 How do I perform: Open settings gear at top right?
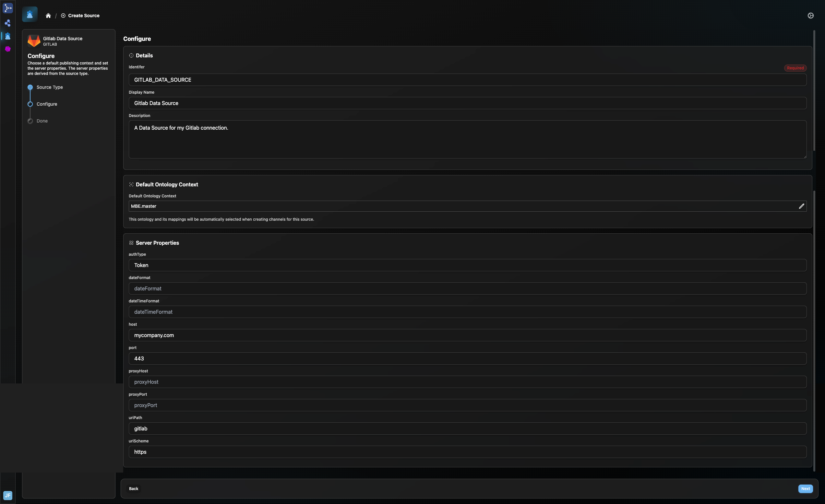810,16
